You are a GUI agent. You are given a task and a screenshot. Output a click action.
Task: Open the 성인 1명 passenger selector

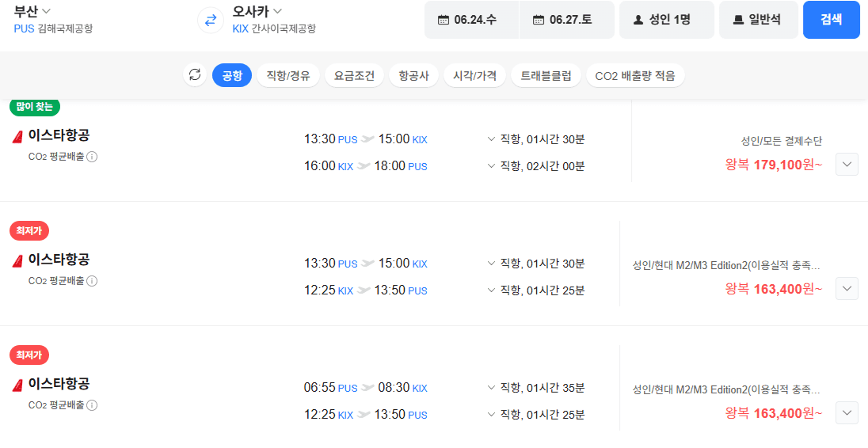tap(667, 20)
